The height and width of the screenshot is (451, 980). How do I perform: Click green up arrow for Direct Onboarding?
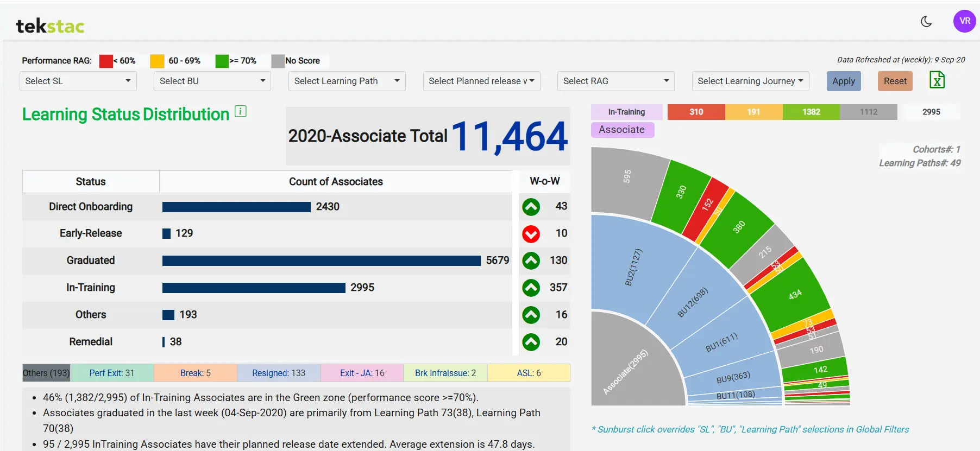click(x=531, y=207)
